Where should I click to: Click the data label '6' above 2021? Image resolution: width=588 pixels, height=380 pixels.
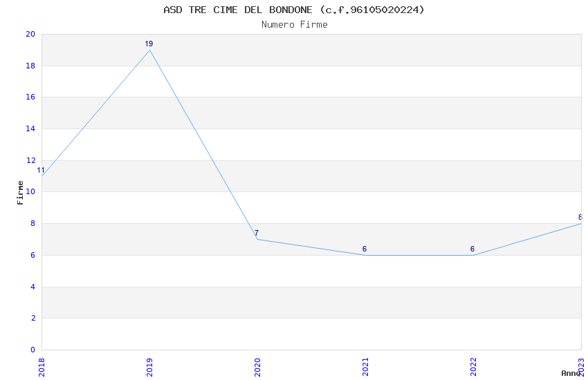point(364,249)
